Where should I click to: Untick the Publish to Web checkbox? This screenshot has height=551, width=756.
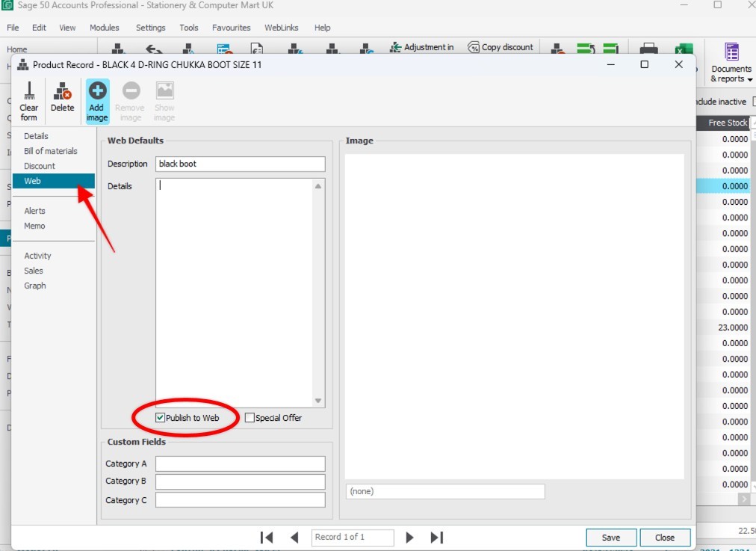[160, 417]
